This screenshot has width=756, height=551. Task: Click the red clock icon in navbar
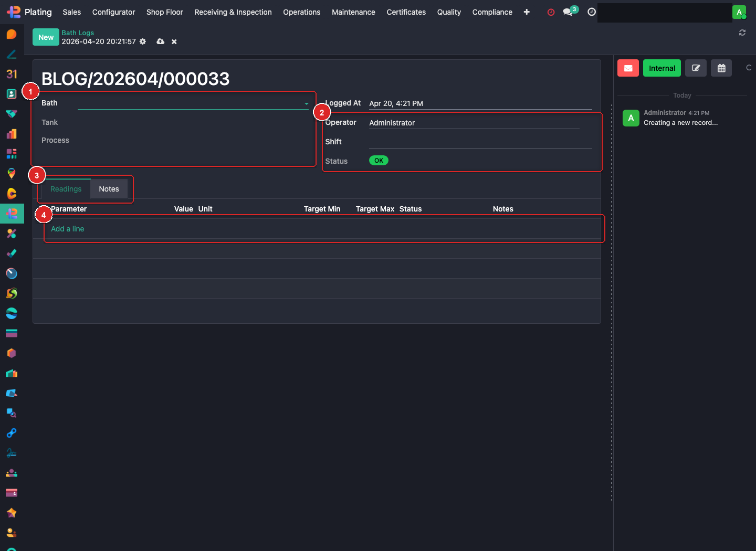(551, 12)
